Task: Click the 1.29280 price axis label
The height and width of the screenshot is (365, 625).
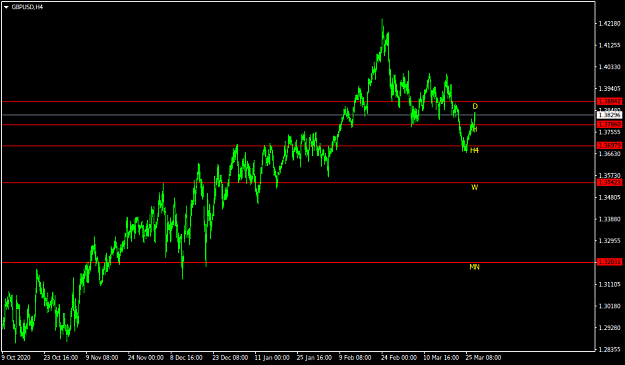Action: coord(609,328)
